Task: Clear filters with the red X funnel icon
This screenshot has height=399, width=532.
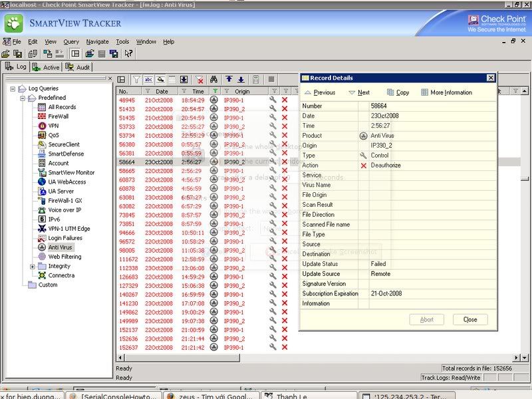Action: click(x=199, y=80)
